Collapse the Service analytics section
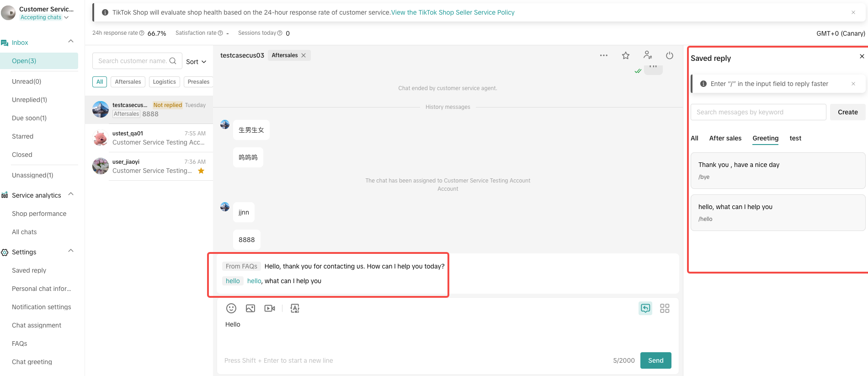This screenshot has width=868, height=376. (71, 194)
